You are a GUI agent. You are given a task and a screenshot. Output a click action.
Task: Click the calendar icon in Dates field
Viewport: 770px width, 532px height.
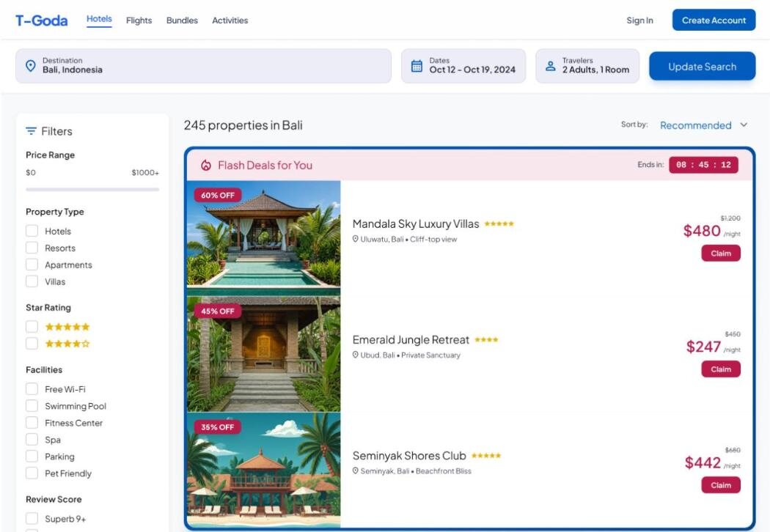point(417,66)
